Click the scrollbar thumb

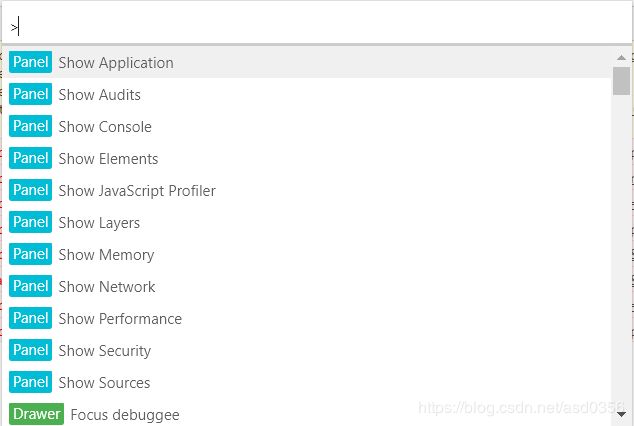[621, 81]
